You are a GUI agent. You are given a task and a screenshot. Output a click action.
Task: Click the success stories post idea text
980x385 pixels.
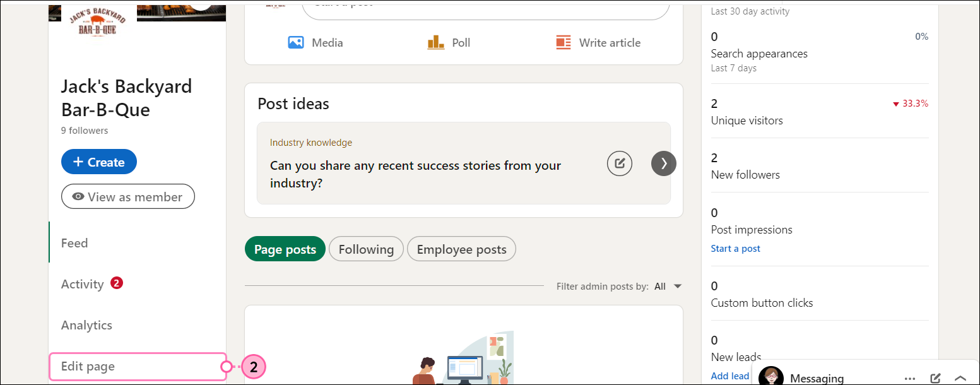[415, 174]
